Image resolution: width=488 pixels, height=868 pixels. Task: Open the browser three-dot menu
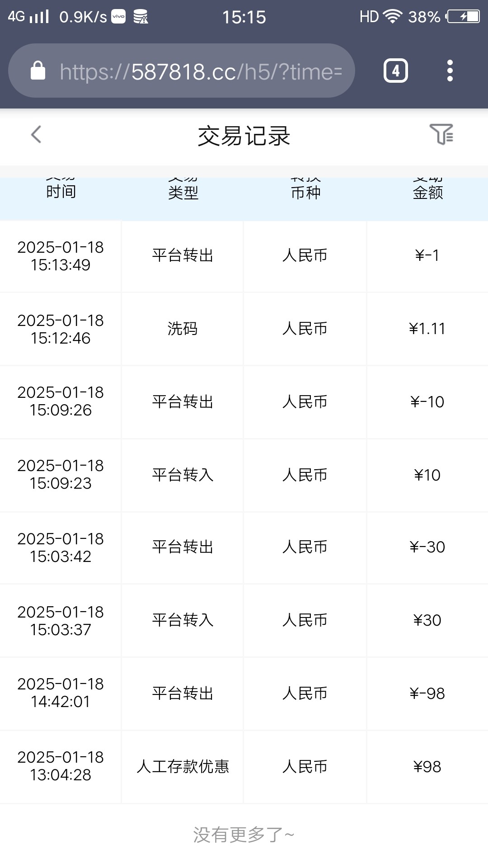450,71
